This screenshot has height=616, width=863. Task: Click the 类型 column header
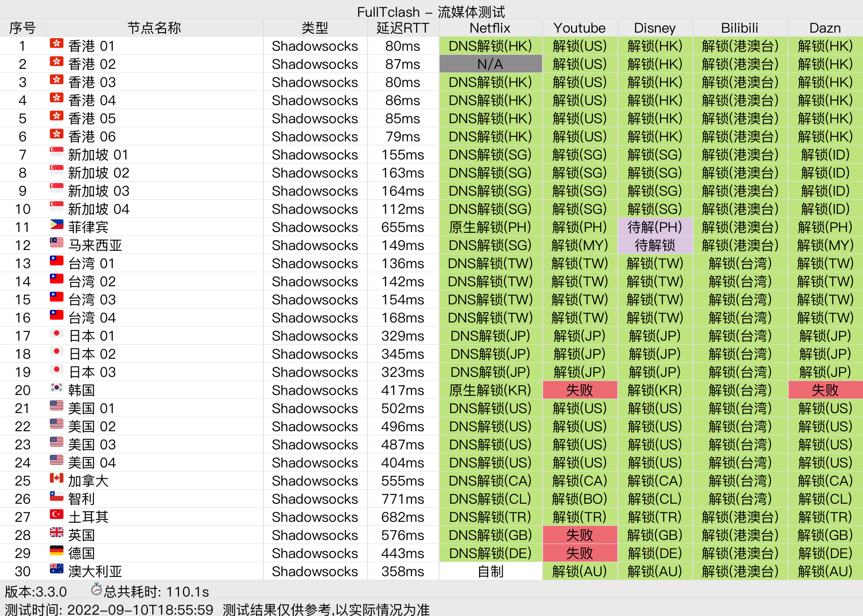(315, 28)
